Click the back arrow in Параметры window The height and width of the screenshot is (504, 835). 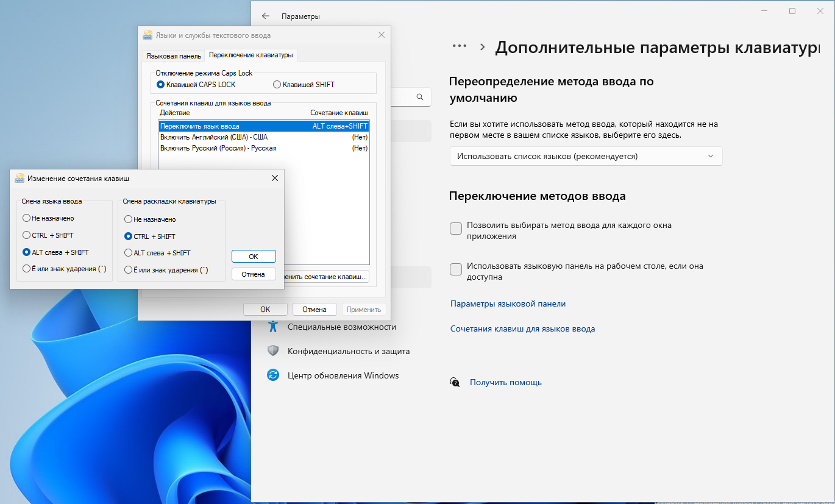(x=265, y=16)
